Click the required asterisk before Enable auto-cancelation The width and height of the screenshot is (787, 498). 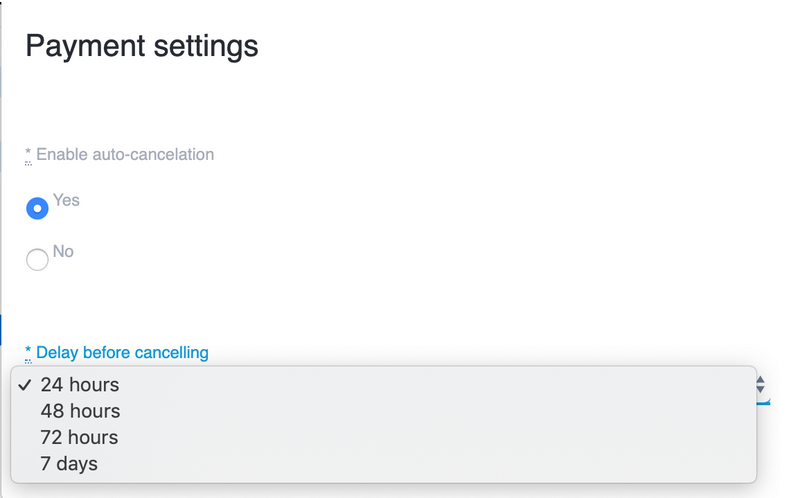pyautogui.click(x=28, y=155)
